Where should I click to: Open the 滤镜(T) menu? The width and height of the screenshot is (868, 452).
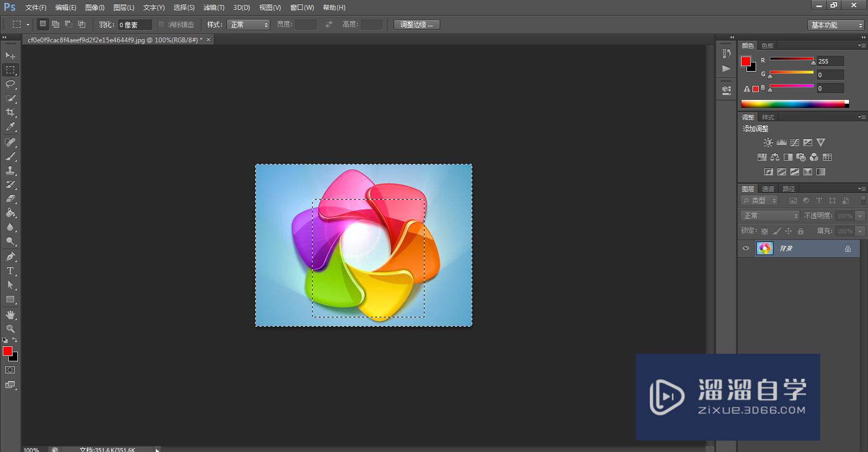pos(214,8)
